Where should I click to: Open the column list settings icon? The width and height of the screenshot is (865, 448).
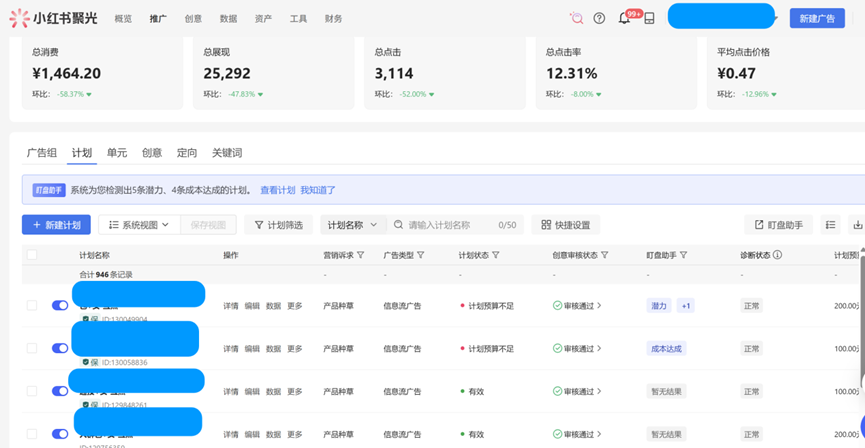[x=830, y=225]
